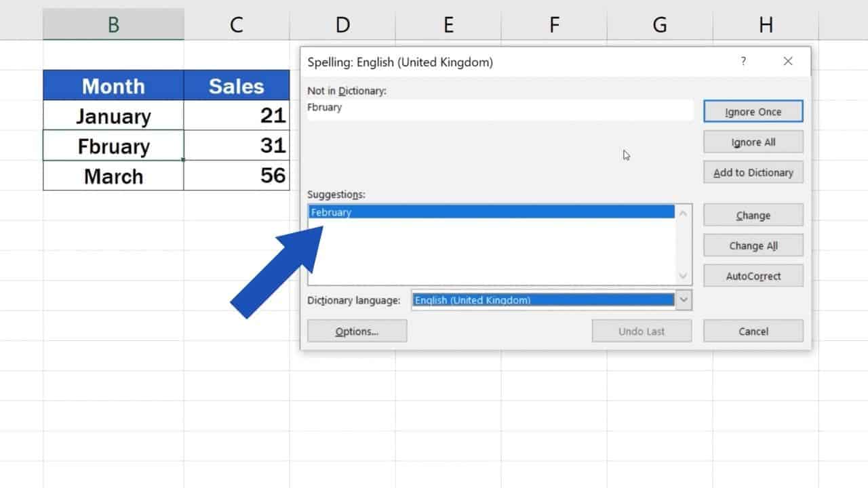Screen dimensions: 868x488
Task: Open spelling Options
Action: click(x=357, y=331)
